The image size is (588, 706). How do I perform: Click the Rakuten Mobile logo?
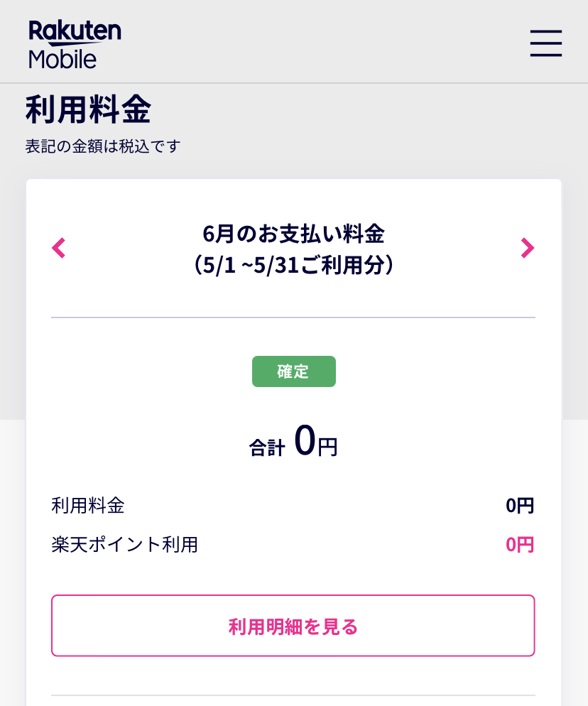coord(75,44)
